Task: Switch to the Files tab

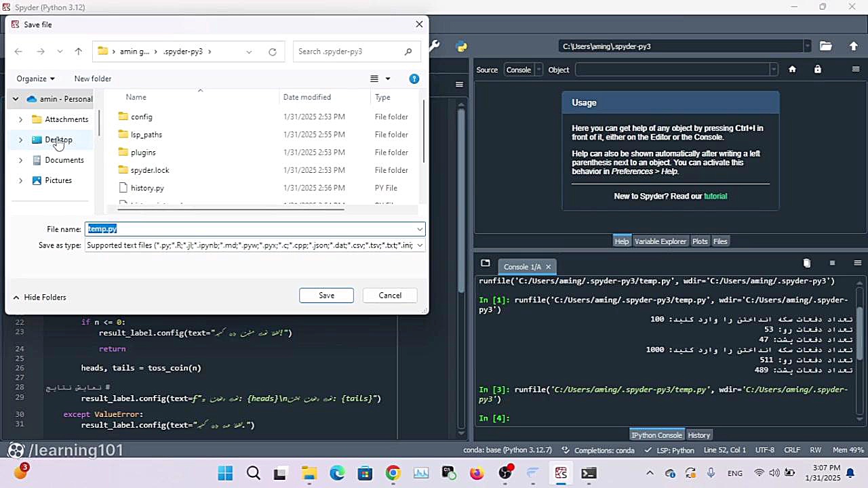Action: pos(720,241)
